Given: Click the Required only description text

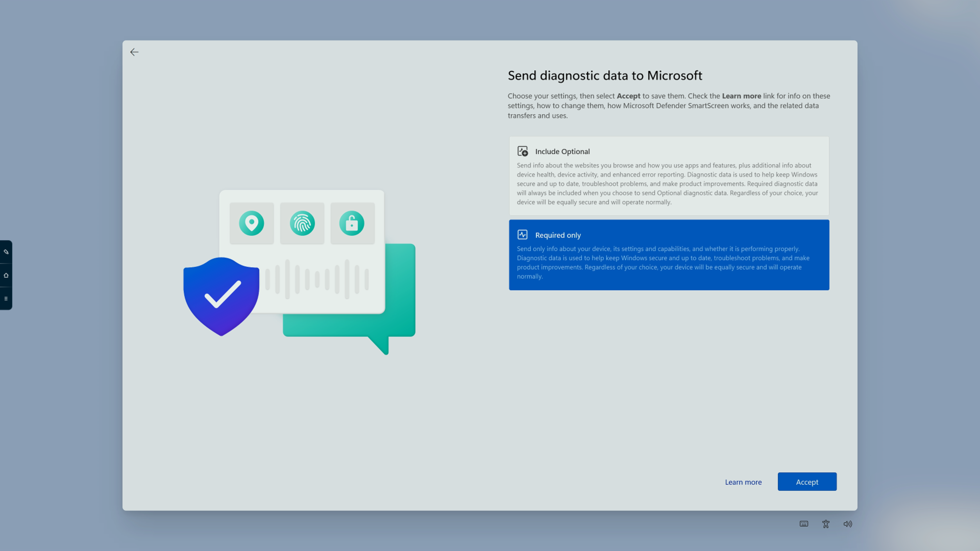Looking at the screenshot, I should tap(663, 262).
